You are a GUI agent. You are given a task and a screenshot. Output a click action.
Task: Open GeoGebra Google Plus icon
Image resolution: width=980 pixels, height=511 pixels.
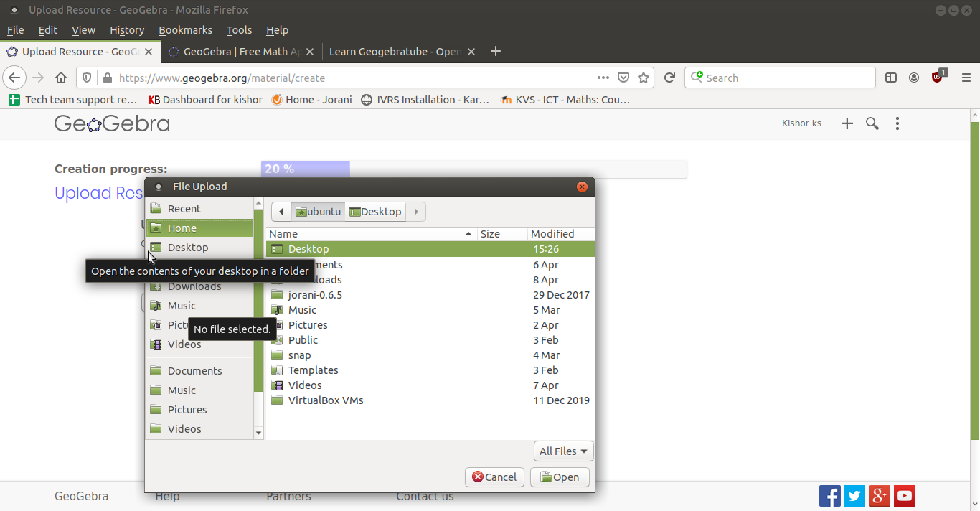[880, 496]
